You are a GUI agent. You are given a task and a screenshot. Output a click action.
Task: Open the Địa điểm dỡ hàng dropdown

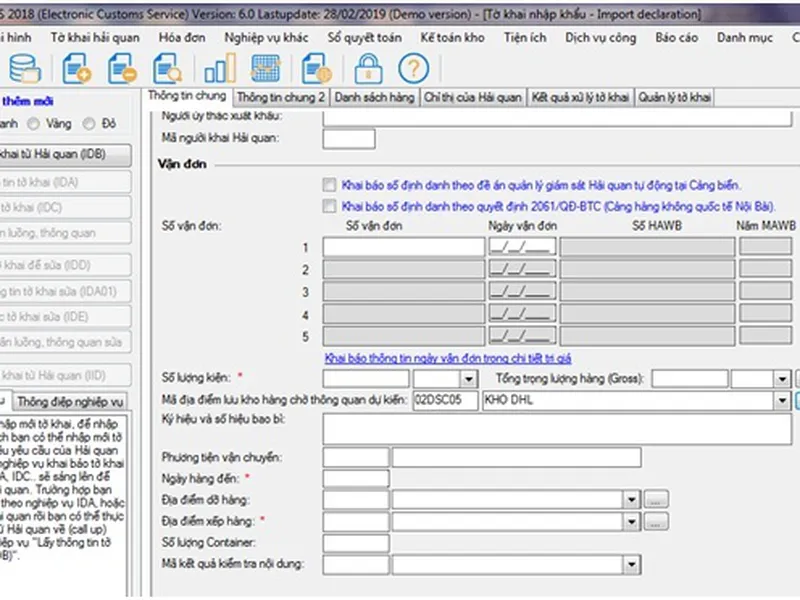631,499
